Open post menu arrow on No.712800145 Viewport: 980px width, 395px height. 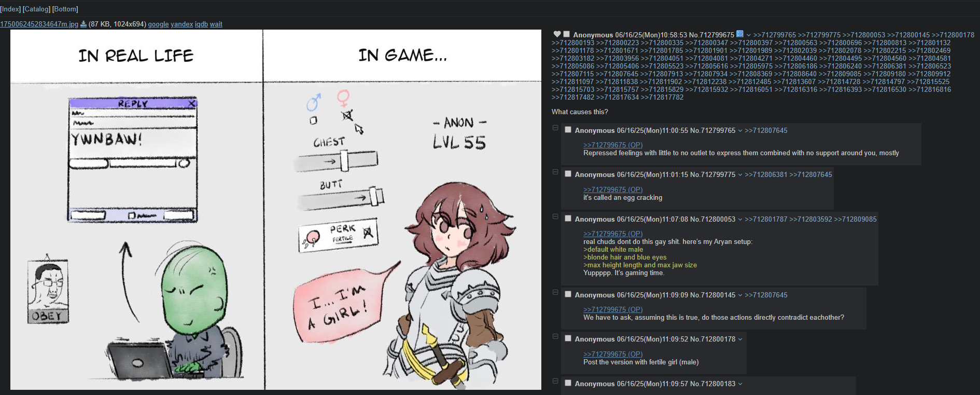740,295
